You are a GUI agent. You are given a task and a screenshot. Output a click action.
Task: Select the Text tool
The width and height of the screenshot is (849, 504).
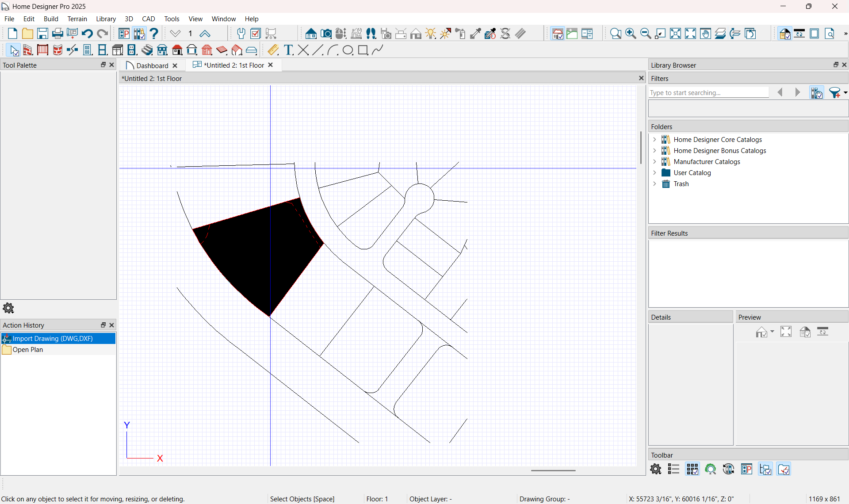click(x=288, y=50)
